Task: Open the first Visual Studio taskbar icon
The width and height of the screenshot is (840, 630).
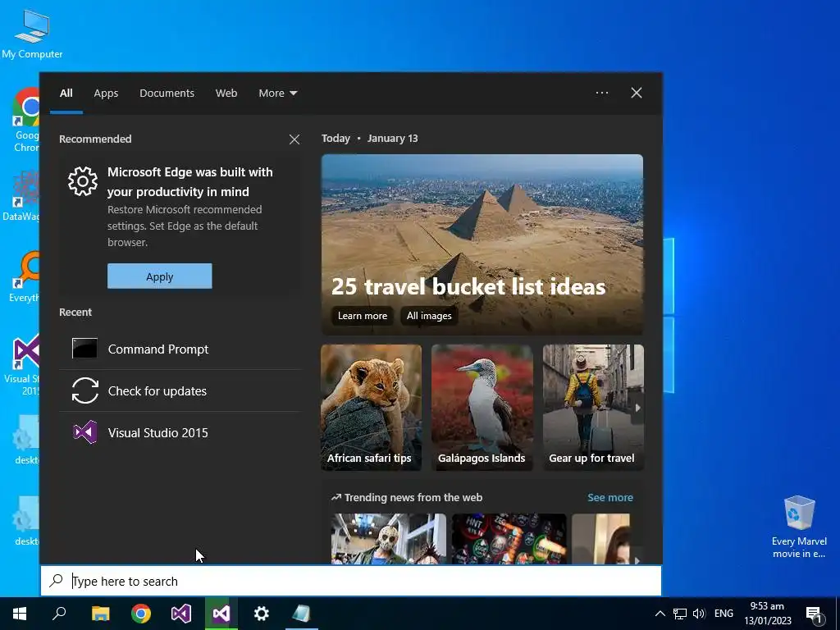Action: click(181, 614)
